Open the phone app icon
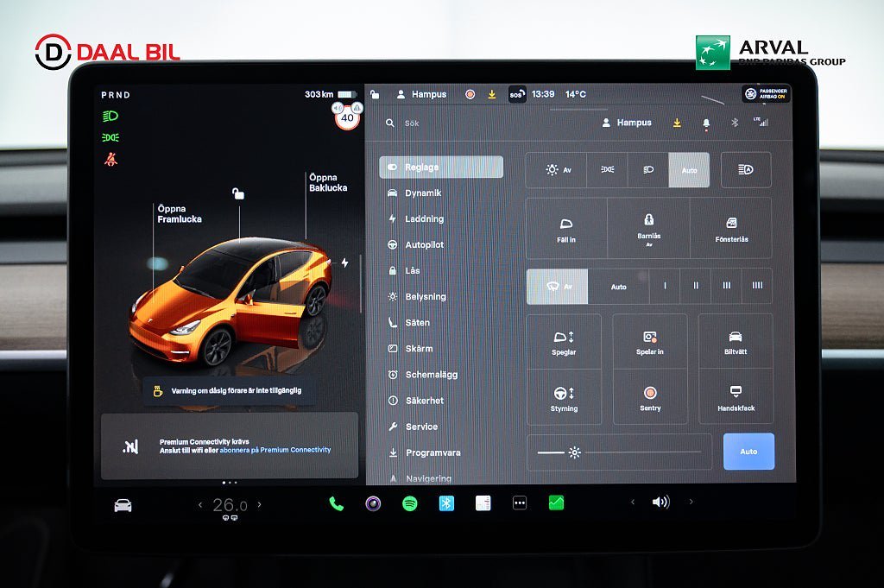Image resolution: width=884 pixels, height=588 pixels. [336, 503]
